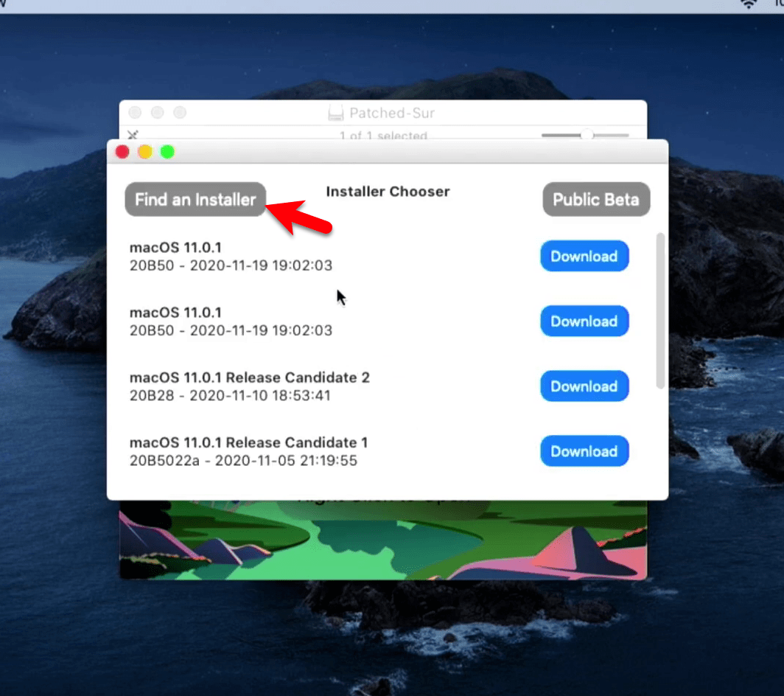This screenshot has height=696, width=784.
Task: Click the Find an Installer button
Action: (x=195, y=200)
